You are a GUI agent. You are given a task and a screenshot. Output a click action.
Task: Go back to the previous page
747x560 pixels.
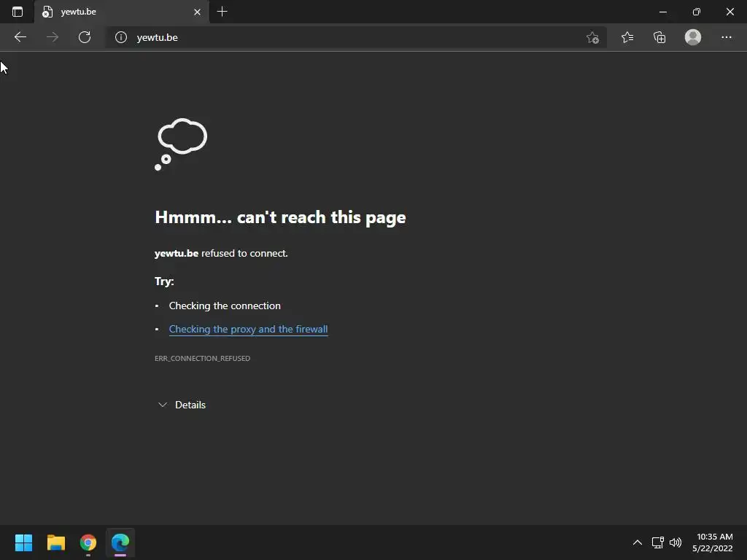point(20,37)
